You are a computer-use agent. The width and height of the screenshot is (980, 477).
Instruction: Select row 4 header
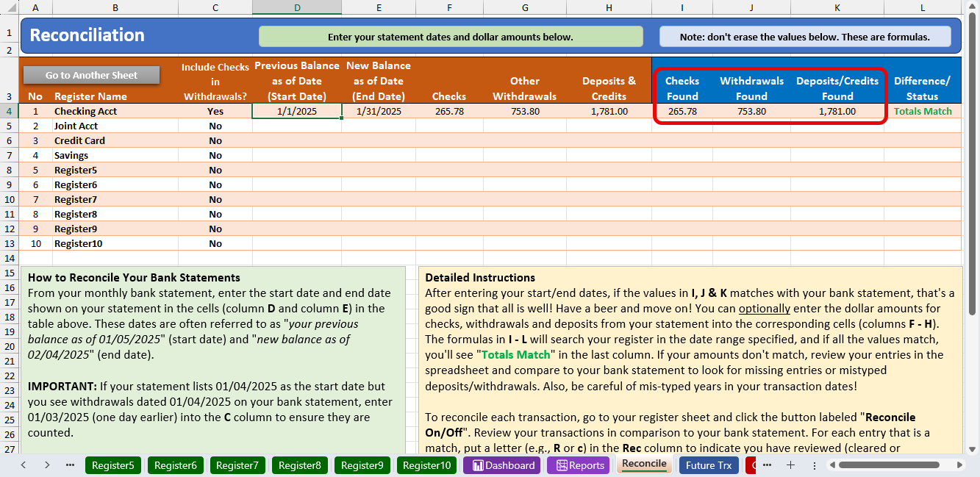coord(10,111)
